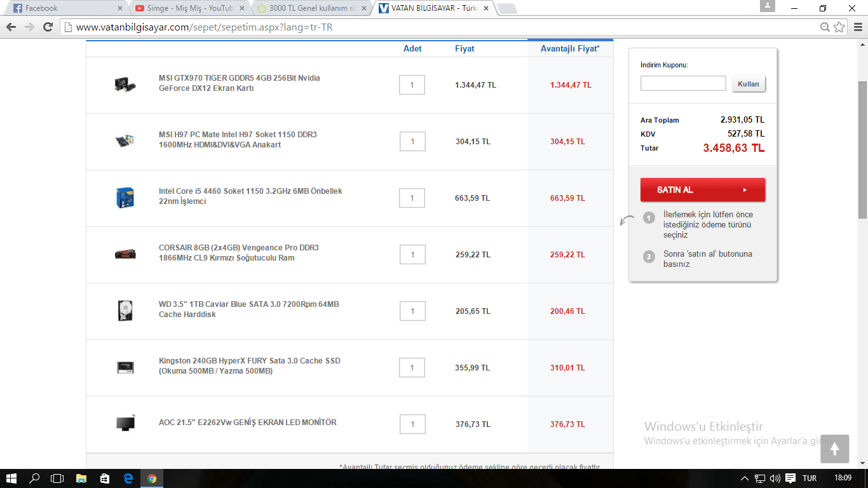Close the Facebook tab
Viewport: 868px width, 488px height.
point(120,8)
